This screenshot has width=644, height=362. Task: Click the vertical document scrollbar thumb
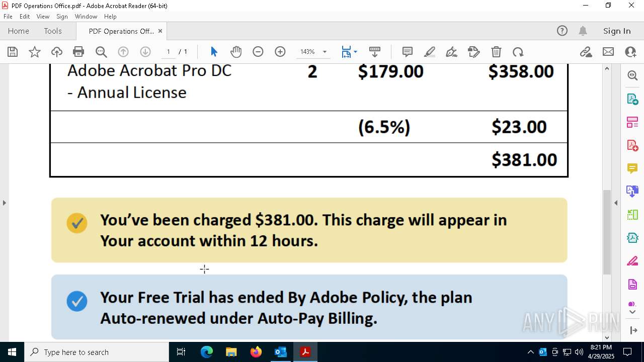coord(607,232)
